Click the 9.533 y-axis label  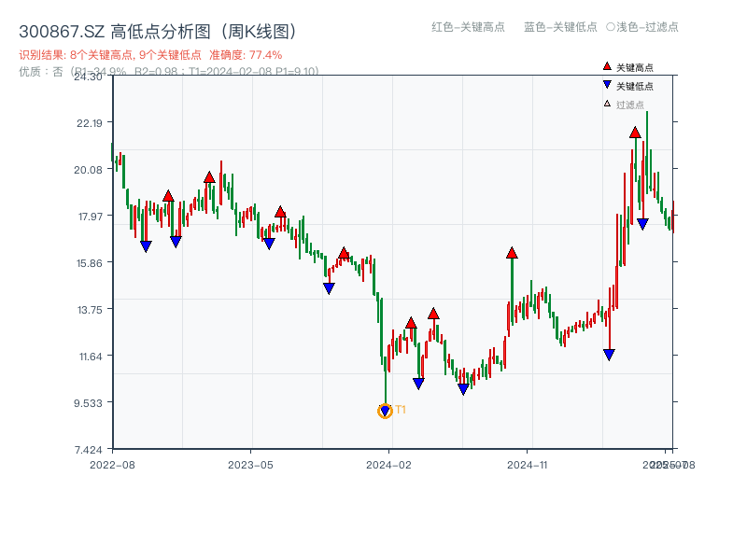[92, 402]
